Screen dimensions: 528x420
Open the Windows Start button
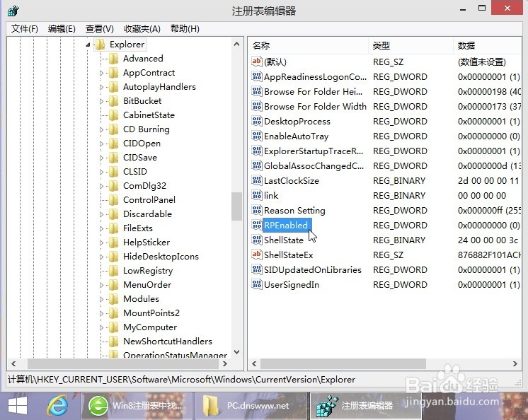(x=18, y=406)
